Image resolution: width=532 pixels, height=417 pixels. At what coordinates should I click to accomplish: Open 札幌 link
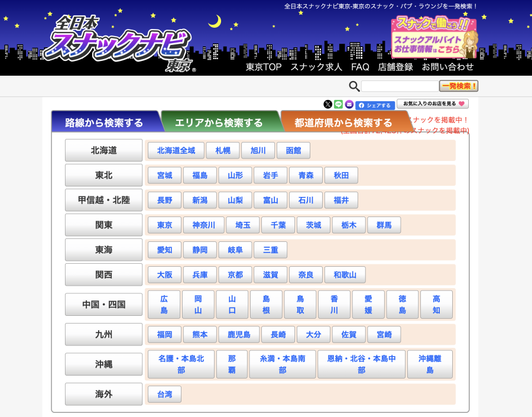point(223,150)
